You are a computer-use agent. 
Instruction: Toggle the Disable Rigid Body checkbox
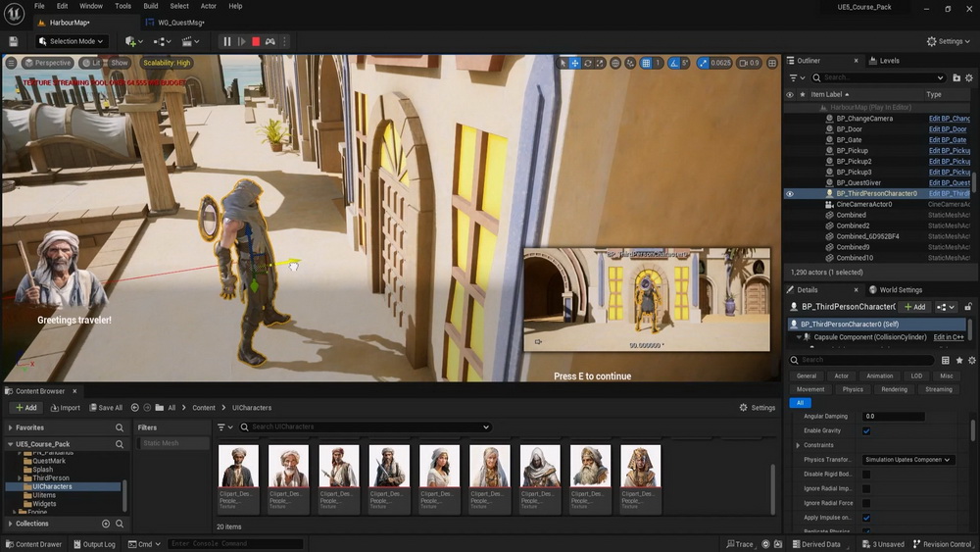click(x=866, y=475)
